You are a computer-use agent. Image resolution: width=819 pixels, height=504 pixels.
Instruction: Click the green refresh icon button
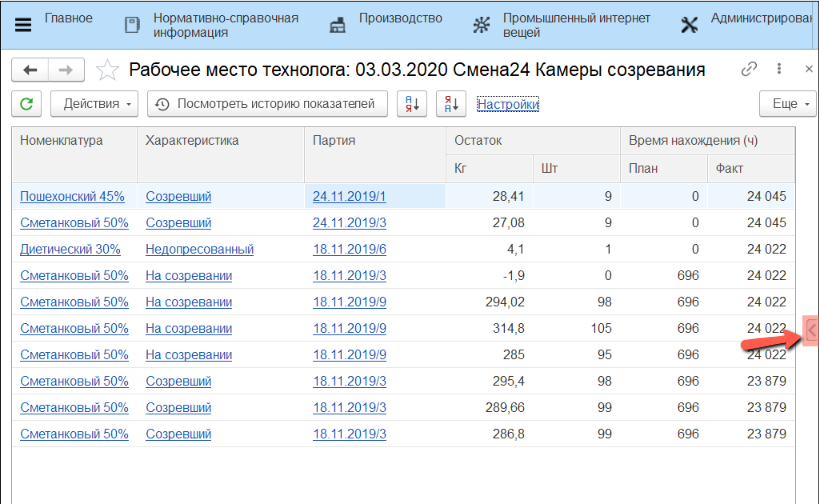[x=26, y=104]
